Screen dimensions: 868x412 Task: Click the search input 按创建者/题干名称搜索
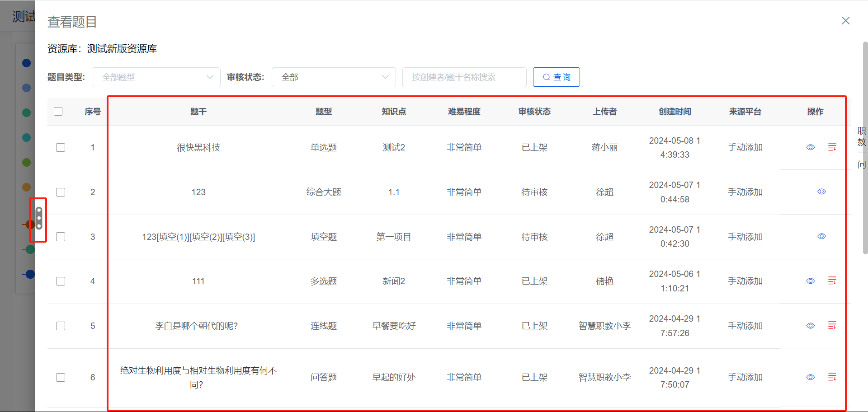click(x=464, y=77)
